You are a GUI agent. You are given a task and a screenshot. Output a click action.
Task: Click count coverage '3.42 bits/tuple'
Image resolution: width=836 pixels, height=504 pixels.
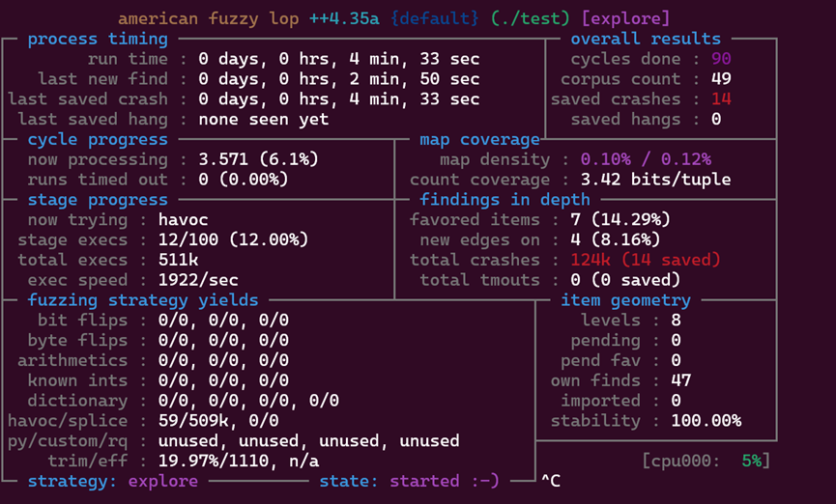pos(656,181)
